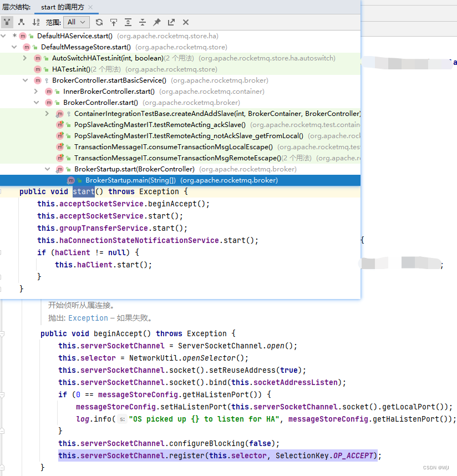Select BrokerController.start() row

pos(180,103)
